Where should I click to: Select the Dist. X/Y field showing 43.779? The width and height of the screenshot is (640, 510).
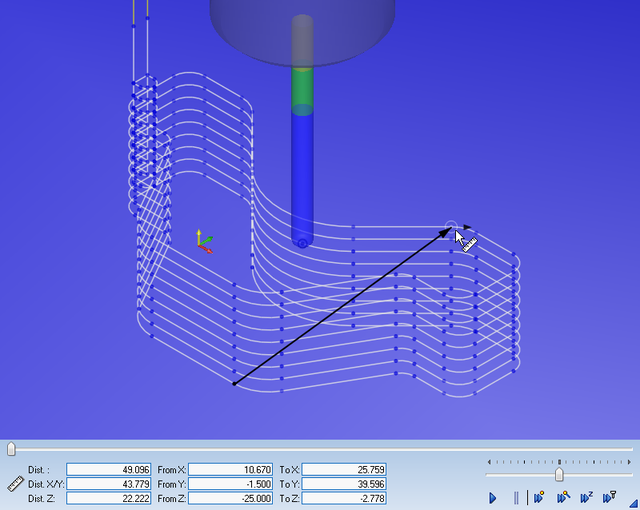click(109, 484)
